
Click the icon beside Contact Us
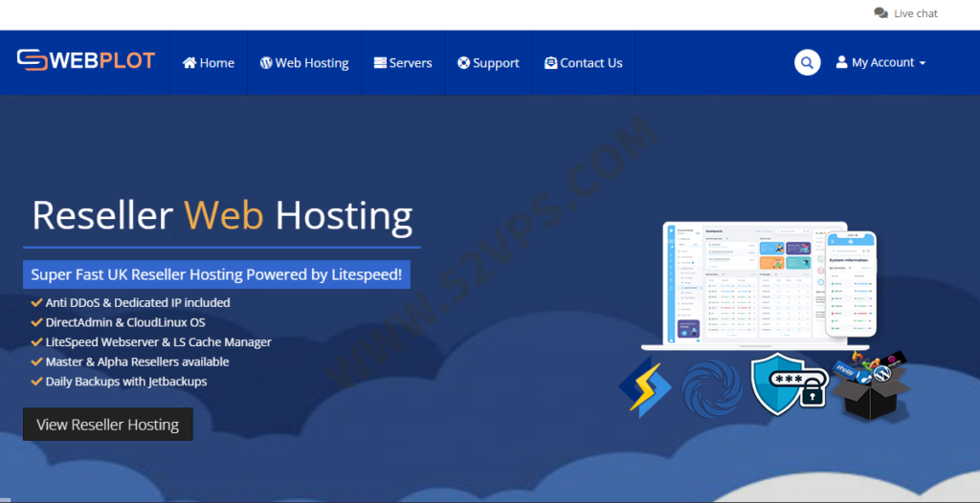pyautogui.click(x=550, y=62)
